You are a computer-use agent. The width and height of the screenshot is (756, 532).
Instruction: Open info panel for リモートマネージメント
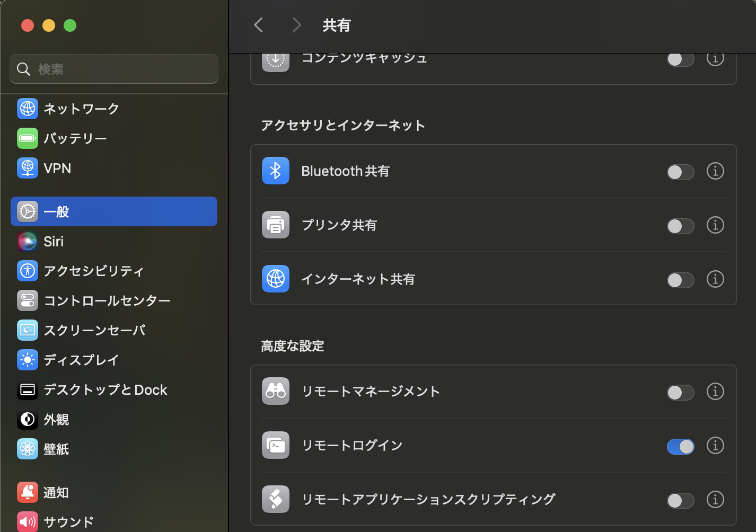(x=715, y=392)
